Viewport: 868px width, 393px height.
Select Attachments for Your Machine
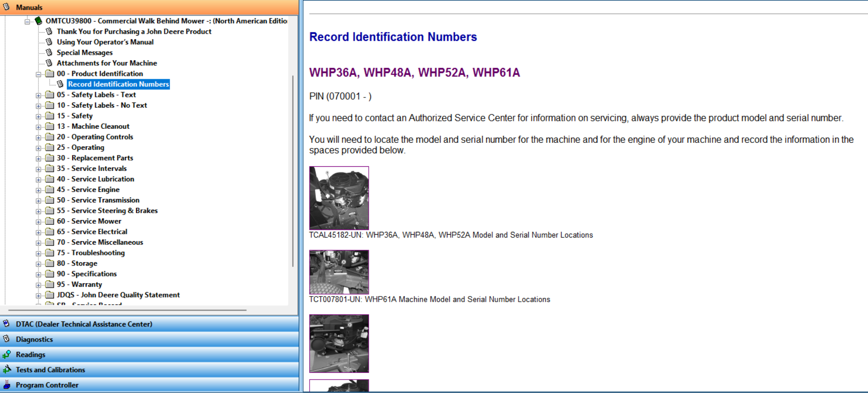pos(107,63)
